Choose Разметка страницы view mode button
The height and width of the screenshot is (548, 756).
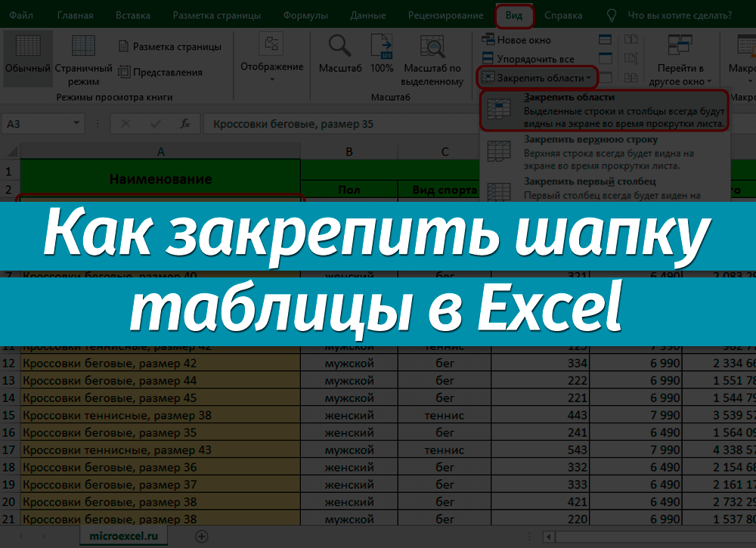point(170,47)
